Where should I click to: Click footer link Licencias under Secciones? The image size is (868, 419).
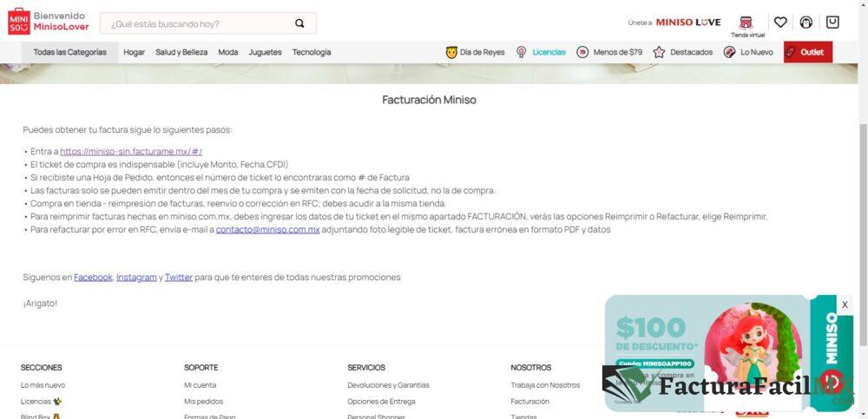(x=41, y=402)
